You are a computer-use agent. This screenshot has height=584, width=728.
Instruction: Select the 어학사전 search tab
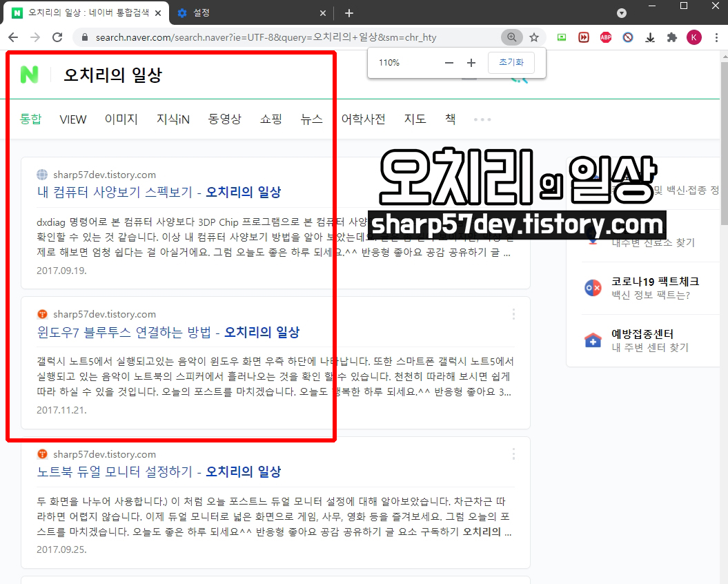tap(363, 119)
